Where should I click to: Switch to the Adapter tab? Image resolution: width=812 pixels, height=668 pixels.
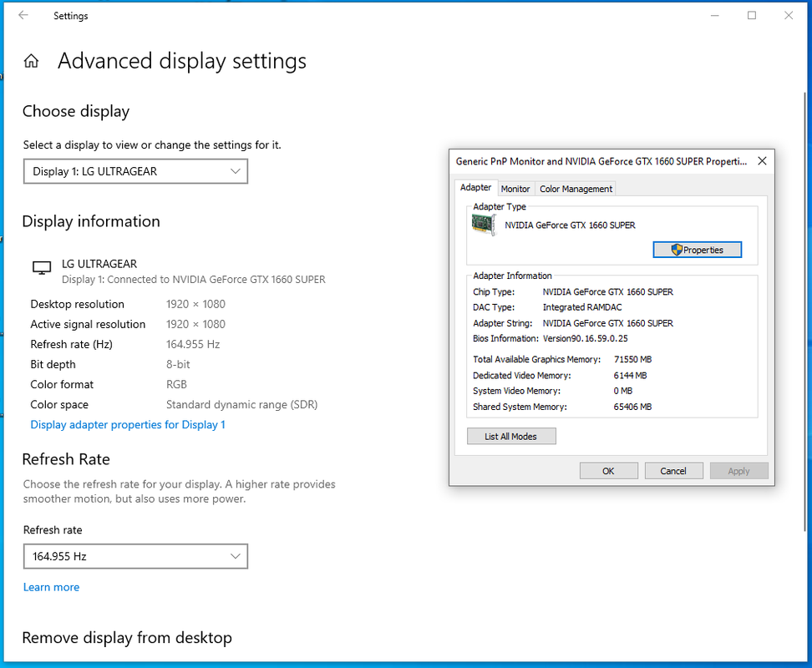click(475, 187)
